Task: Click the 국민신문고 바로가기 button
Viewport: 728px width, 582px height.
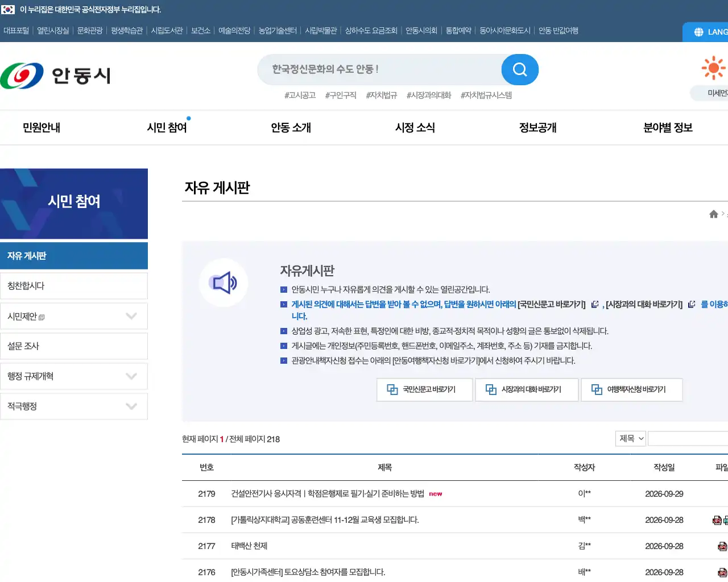Action: tap(425, 390)
